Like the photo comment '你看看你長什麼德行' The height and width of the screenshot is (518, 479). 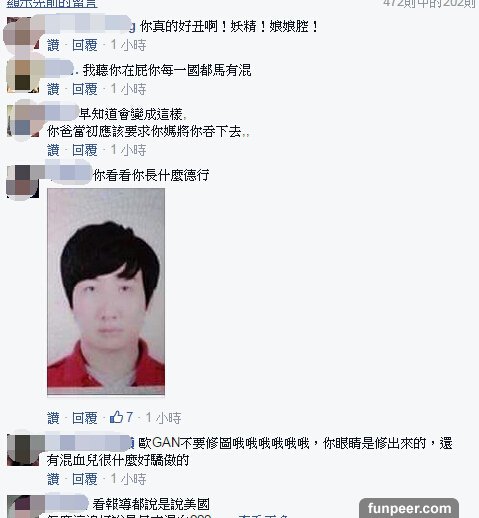[53, 418]
